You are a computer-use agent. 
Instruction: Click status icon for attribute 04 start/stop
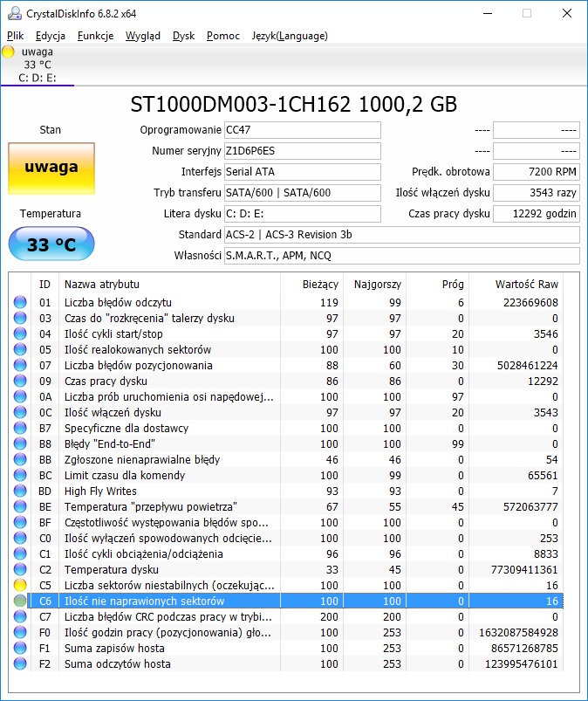[x=20, y=333]
